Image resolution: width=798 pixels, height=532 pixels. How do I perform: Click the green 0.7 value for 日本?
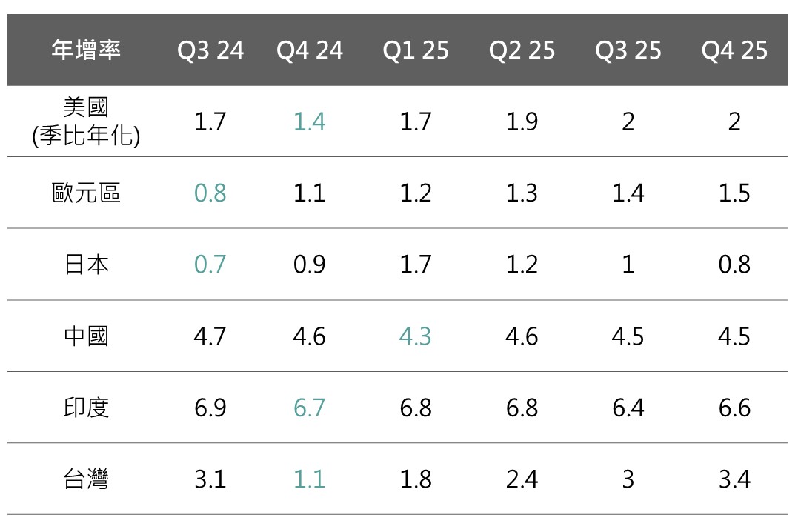coord(210,265)
